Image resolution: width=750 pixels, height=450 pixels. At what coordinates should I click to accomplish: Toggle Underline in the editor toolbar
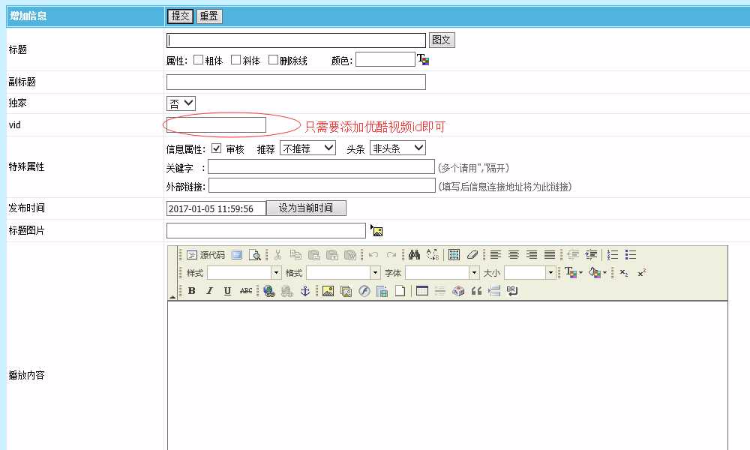coord(228,291)
